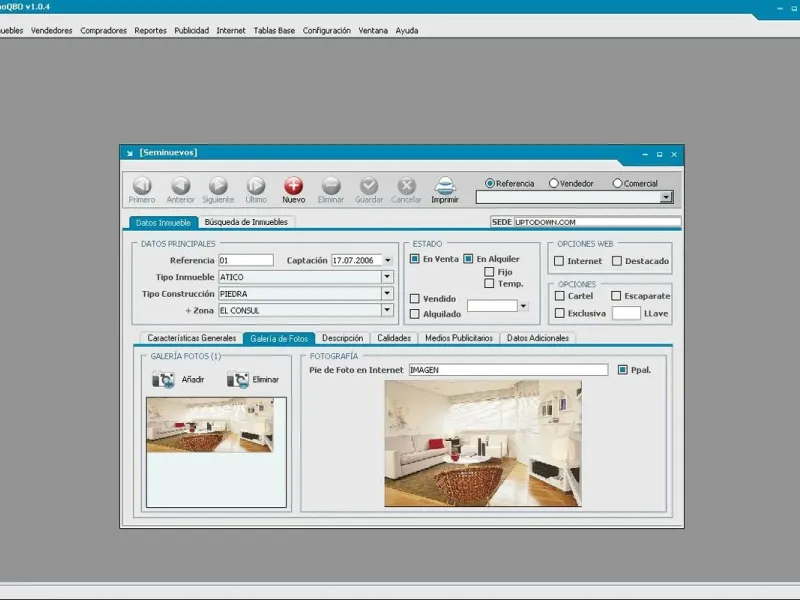Open the Captación date dropdown
Viewport: 800px width, 600px height.
(x=388, y=260)
